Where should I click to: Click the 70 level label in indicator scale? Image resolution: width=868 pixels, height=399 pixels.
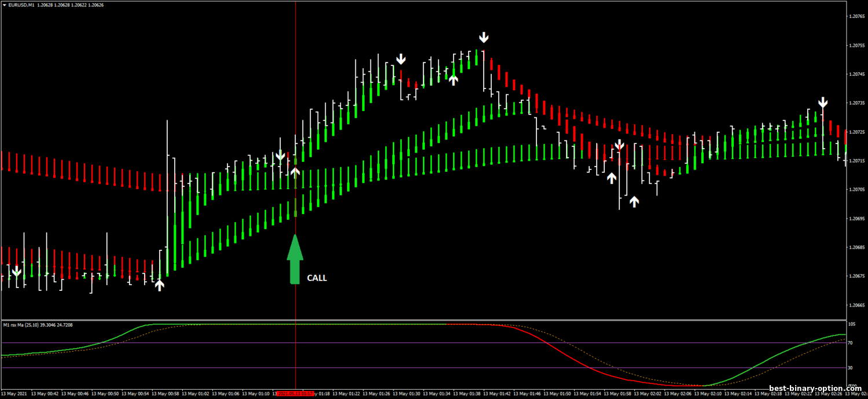[851, 343]
